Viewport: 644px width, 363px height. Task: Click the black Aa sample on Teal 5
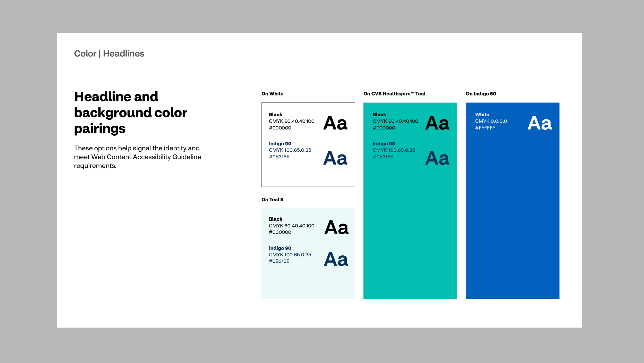point(336,228)
